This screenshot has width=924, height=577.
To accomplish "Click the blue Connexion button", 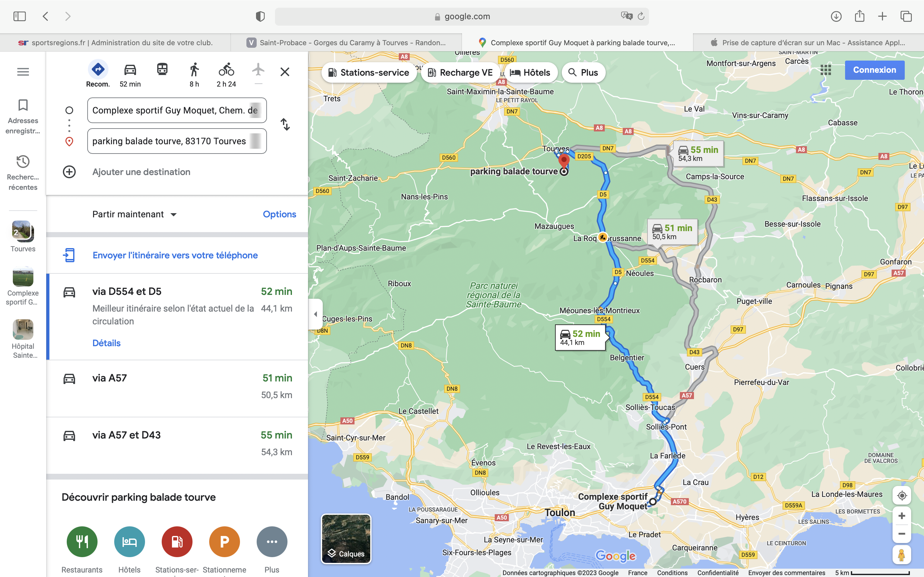I will click(874, 70).
